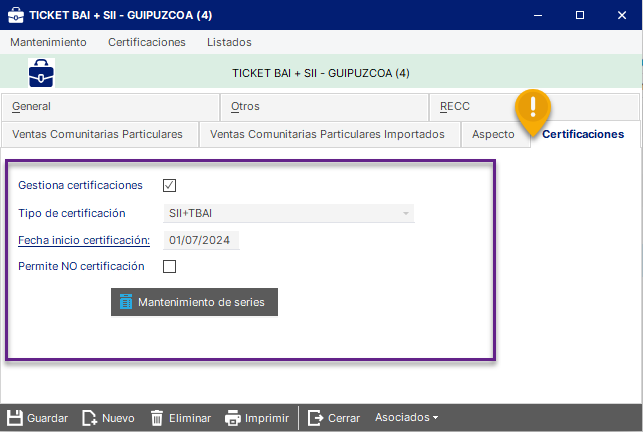Open the Mantenimiento menu

click(48, 42)
